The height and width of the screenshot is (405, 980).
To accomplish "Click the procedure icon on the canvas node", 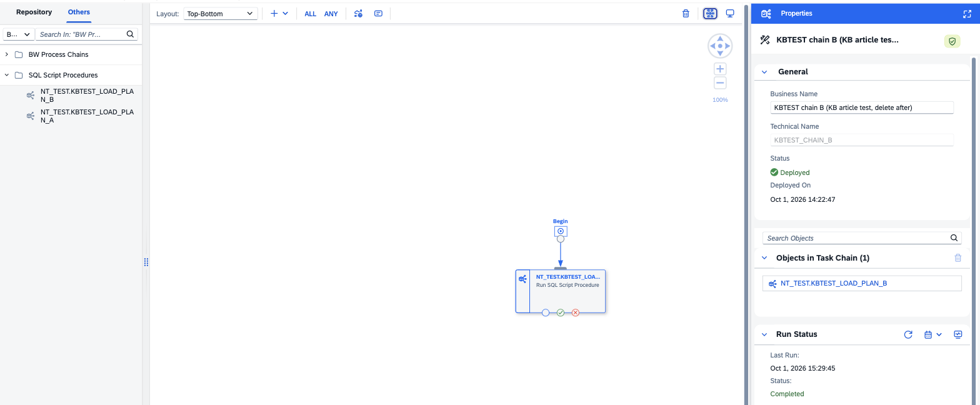I will (x=522, y=279).
